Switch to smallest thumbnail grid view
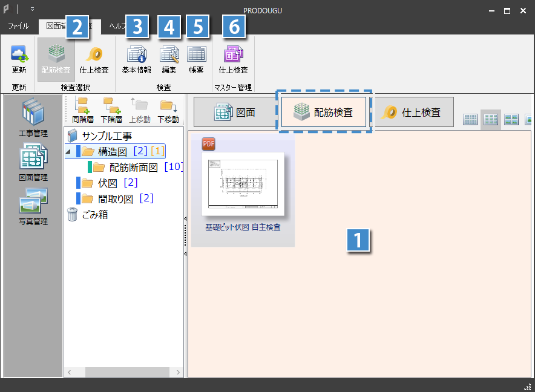Screen dimensions: 535x392 pyautogui.click(x=470, y=119)
